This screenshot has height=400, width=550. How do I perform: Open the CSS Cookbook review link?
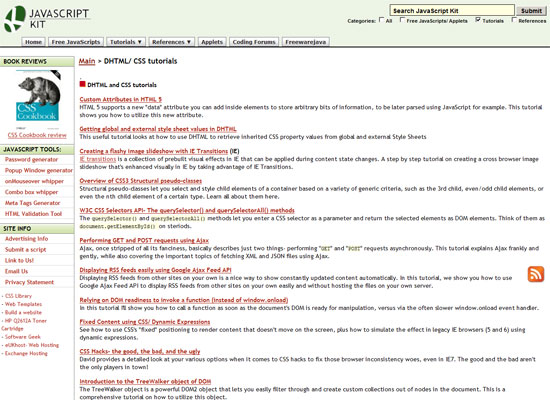(x=37, y=135)
